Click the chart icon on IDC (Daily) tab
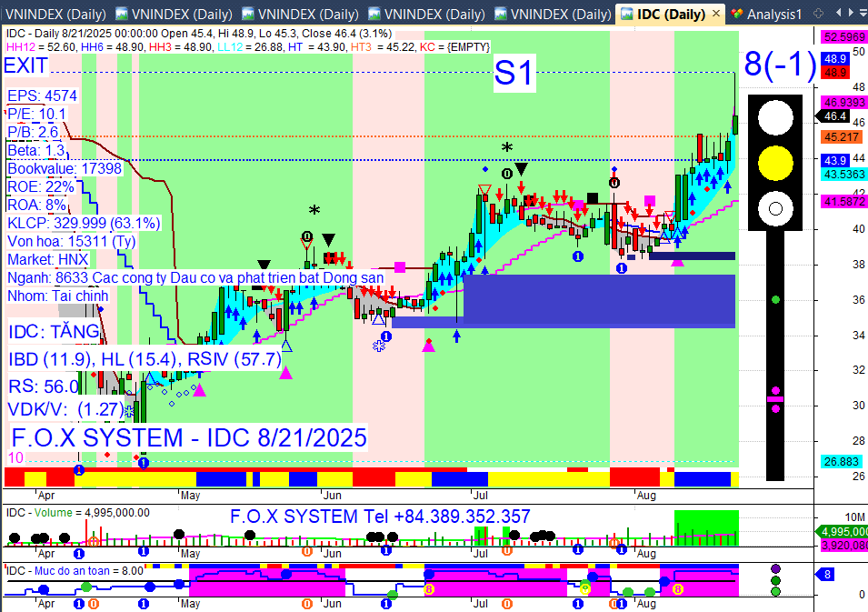Screen dimensions: 868x612 coord(626,14)
